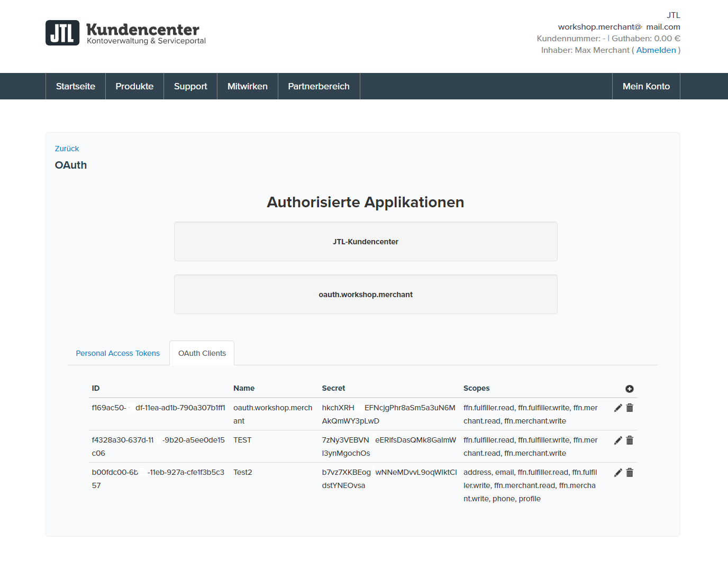Edit the Test2 client with pencil icon
728x570 pixels.
pyautogui.click(x=618, y=473)
